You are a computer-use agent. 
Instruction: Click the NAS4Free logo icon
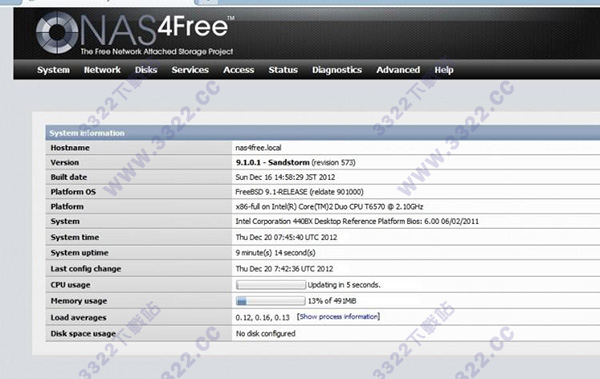(x=57, y=33)
